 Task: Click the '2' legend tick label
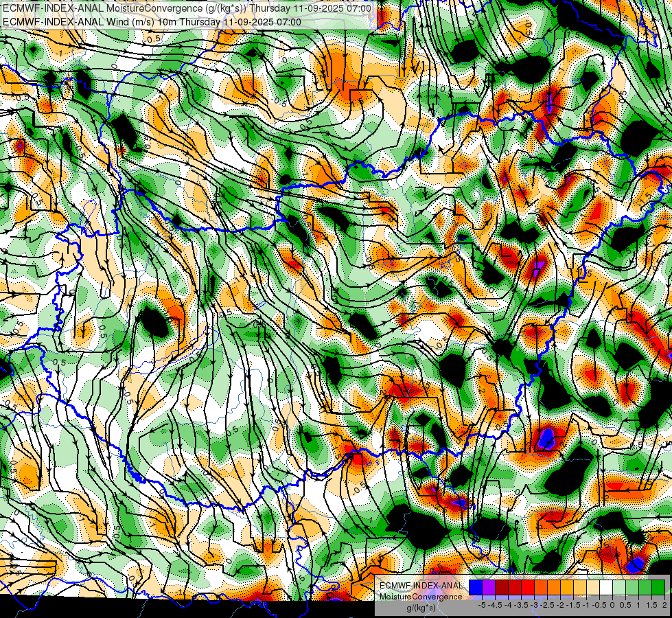(x=664, y=605)
